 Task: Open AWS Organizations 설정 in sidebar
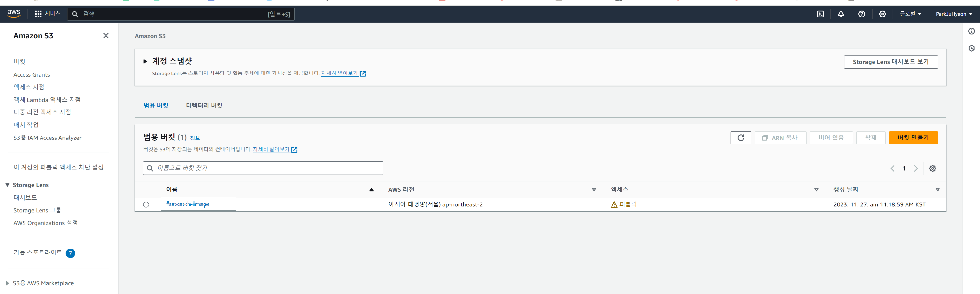click(46, 223)
